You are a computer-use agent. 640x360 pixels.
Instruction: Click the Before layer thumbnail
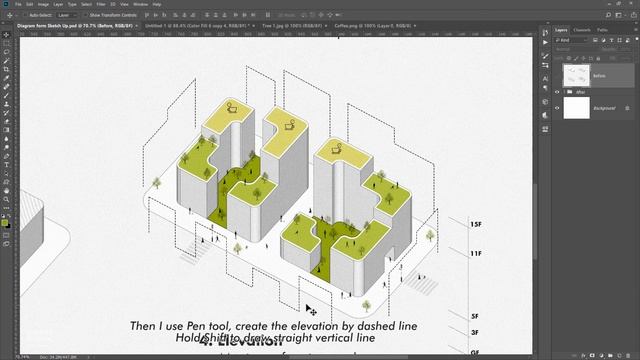pos(576,76)
